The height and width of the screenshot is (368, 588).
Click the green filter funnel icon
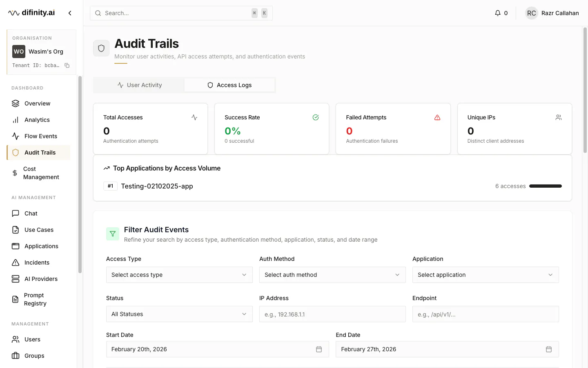click(113, 234)
